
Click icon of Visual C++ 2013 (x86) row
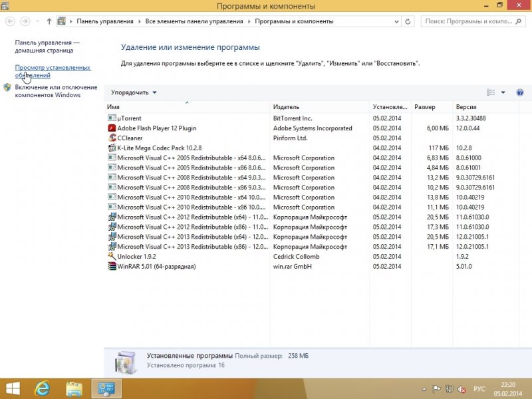point(112,246)
